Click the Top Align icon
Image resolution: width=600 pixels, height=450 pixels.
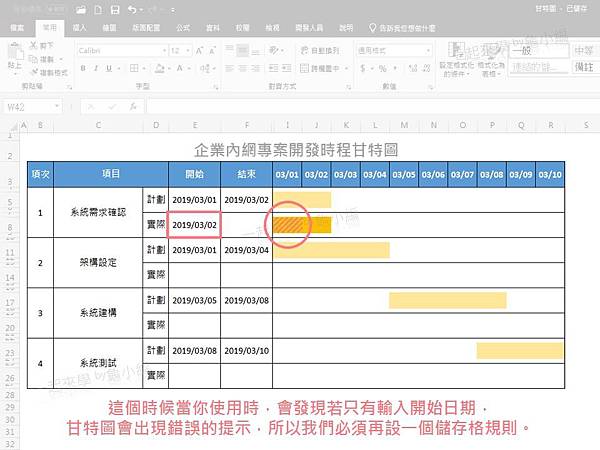229,50
